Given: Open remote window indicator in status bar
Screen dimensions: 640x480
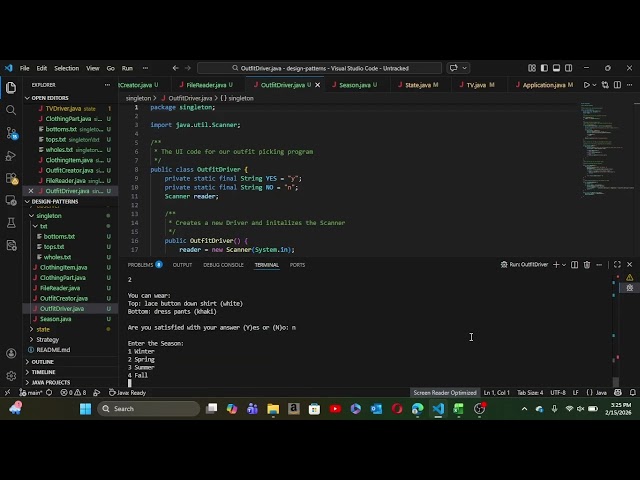Looking at the screenshot, I should coord(7,393).
